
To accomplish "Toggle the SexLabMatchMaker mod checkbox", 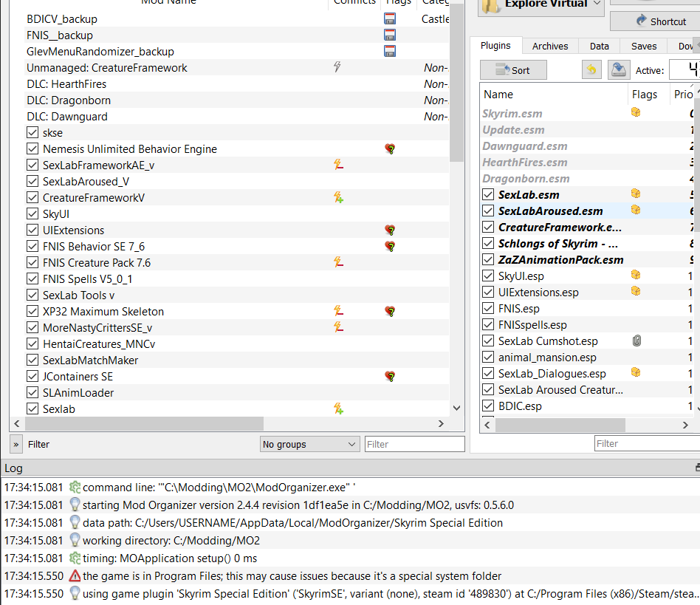I will (x=32, y=360).
